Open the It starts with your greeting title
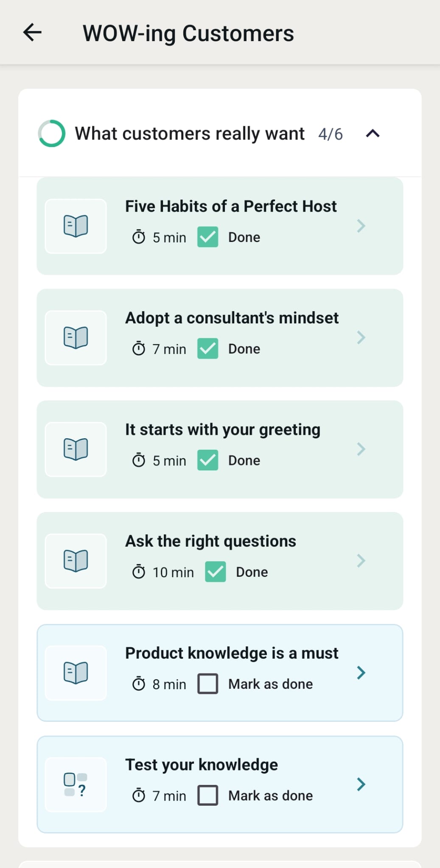 pyautogui.click(x=222, y=429)
